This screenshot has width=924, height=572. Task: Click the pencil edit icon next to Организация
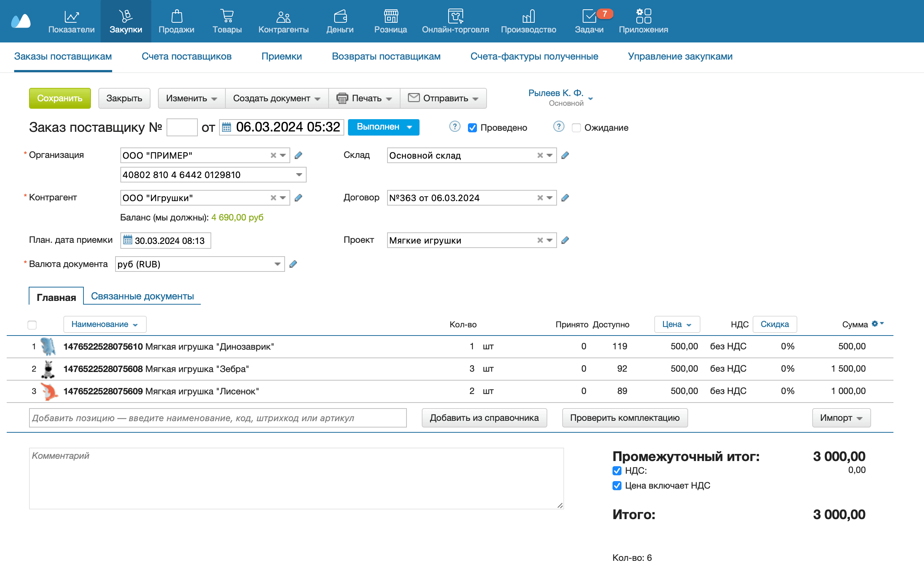pyautogui.click(x=298, y=156)
